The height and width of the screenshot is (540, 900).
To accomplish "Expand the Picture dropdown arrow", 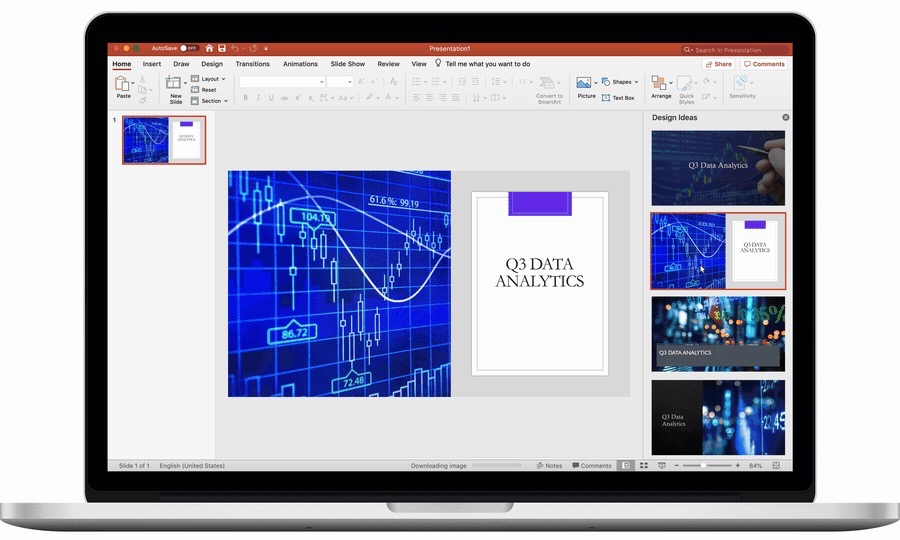I will point(595,83).
